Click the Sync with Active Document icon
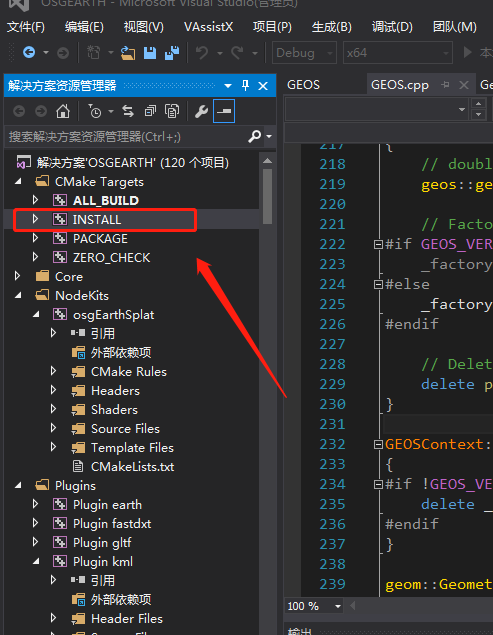 [x=128, y=111]
